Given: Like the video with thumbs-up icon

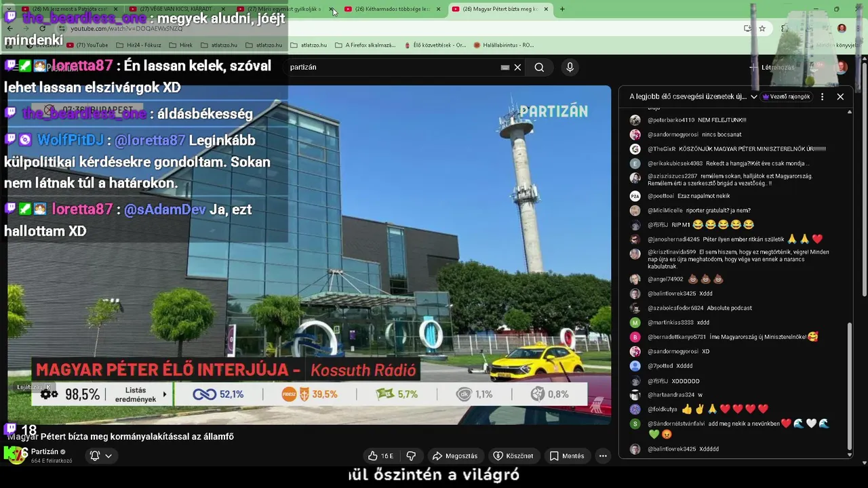Looking at the screenshot, I should [x=380, y=456].
